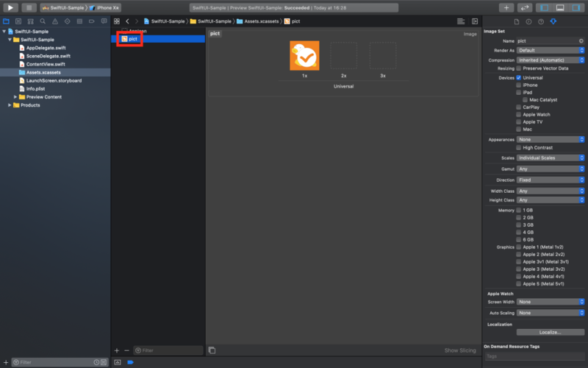
Task: Run the project with the Play button
Action: [x=10, y=7]
